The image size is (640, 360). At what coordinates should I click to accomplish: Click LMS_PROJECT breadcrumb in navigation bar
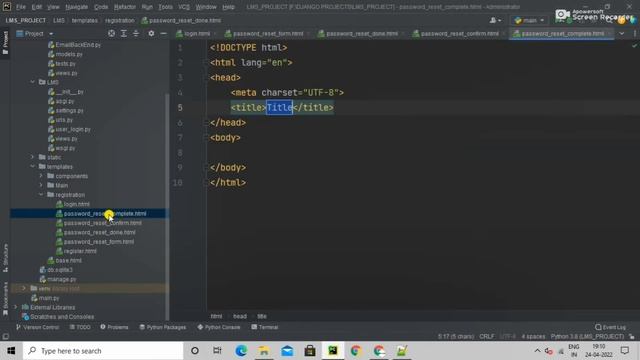26,20
